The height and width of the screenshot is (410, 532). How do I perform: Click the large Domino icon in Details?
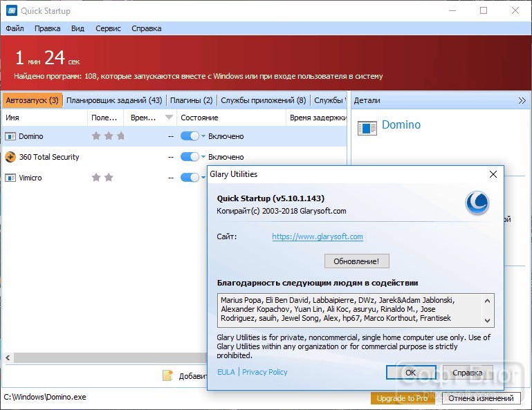click(367, 128)
